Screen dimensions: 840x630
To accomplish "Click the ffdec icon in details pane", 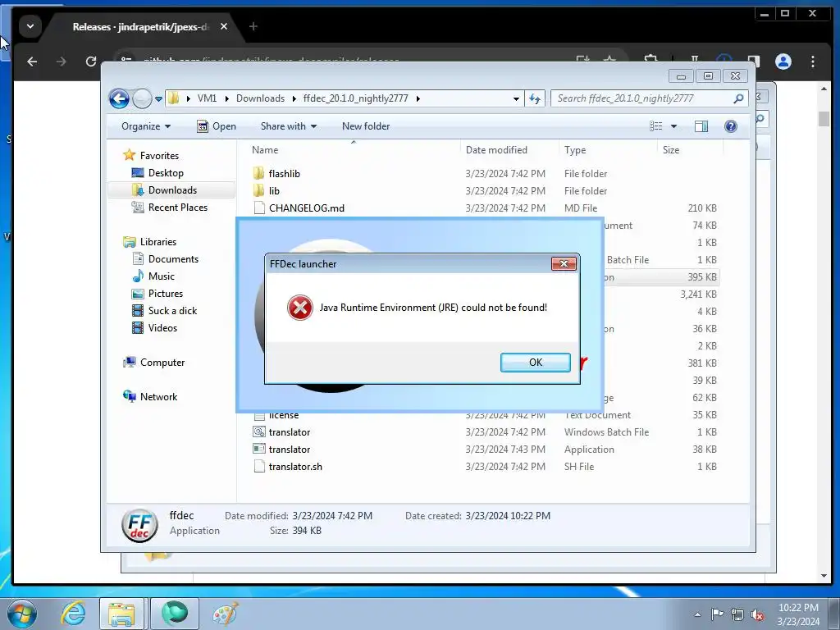I will (139, 525).
